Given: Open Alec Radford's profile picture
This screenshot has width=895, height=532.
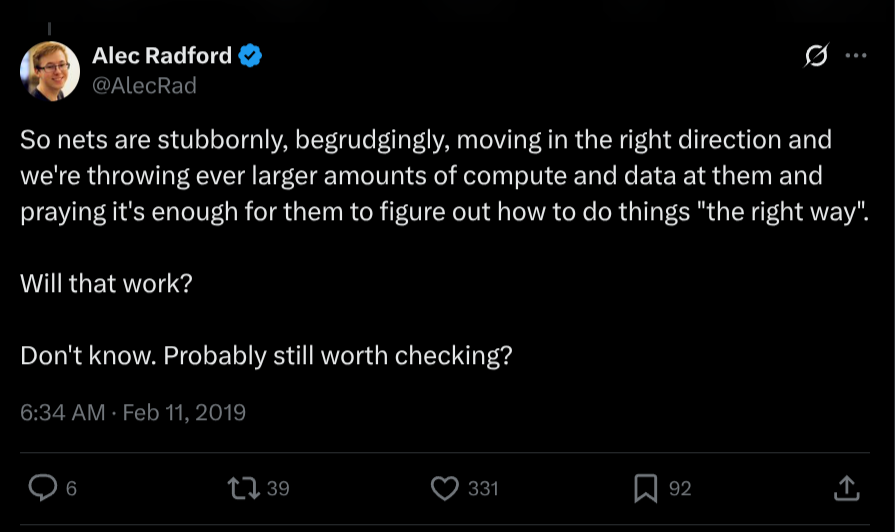Looking at the screenshot, I should point(50,71).
